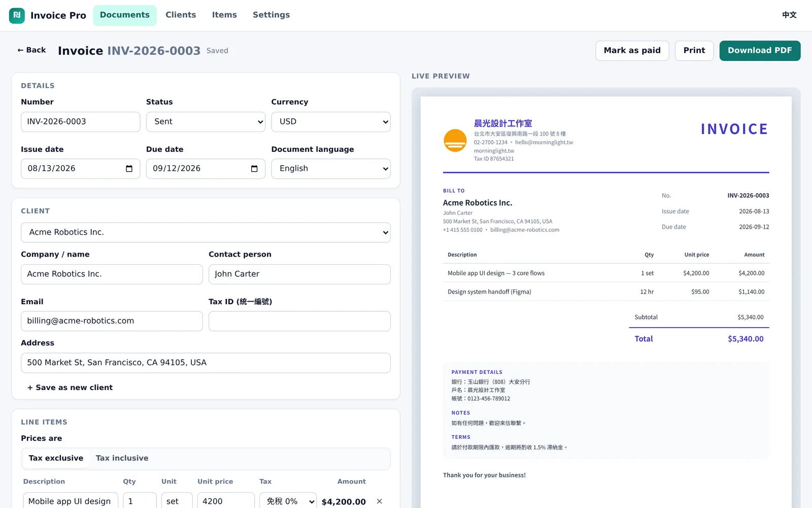Go to the Clients tab
Viewport: 812px width, 508px height.
(181, 15)
